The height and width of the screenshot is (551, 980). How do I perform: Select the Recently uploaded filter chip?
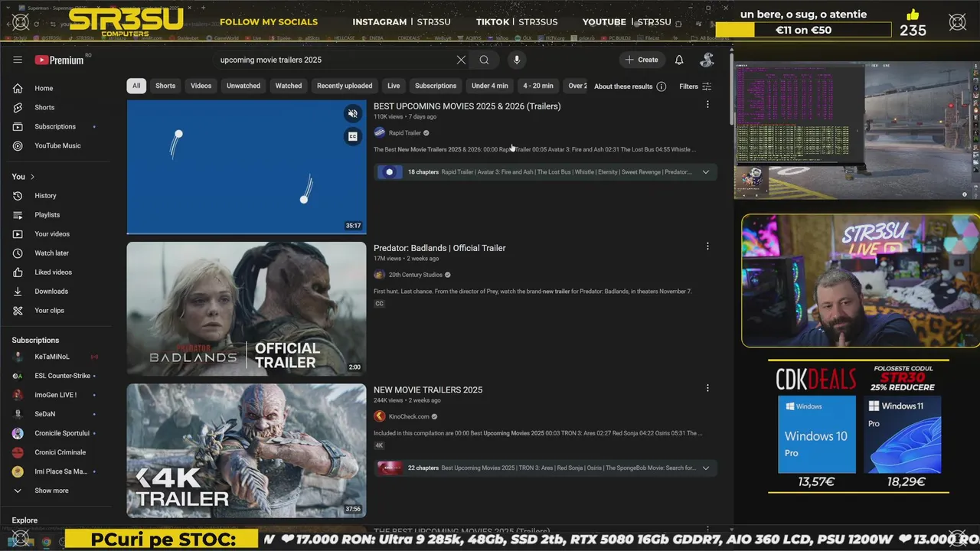click(345, 86)
